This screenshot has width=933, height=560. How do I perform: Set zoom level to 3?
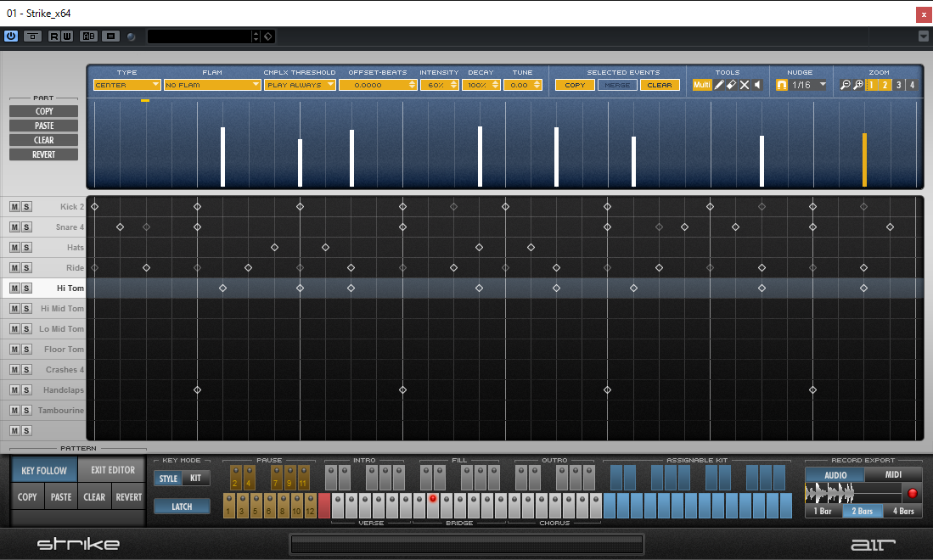[x=898, y=85]
